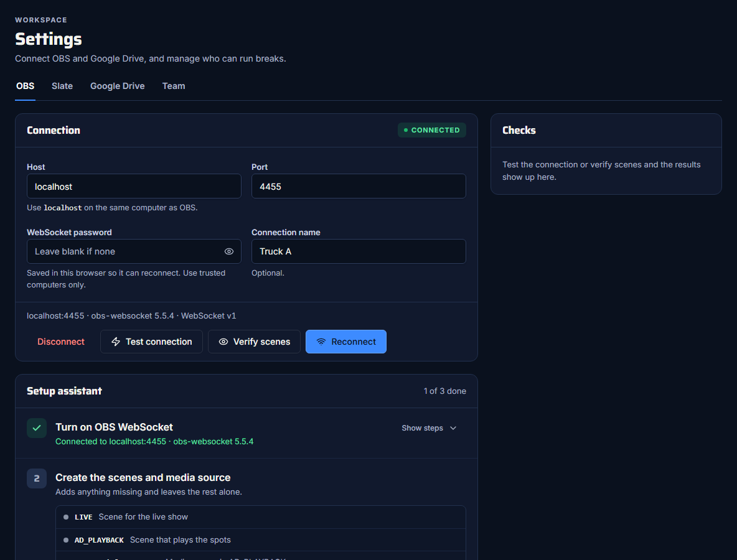The image size is (737, 560).
Task: Click the Checks panel heading
Action: point(519,130)
